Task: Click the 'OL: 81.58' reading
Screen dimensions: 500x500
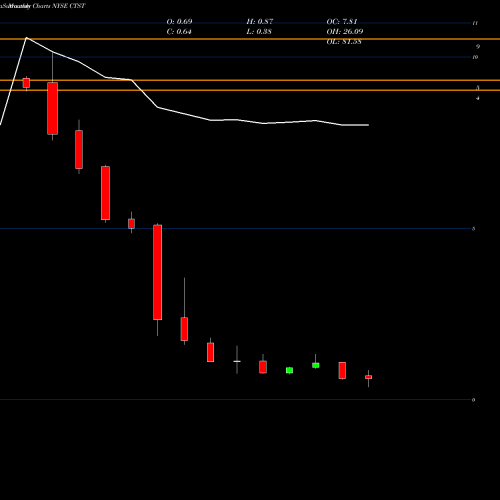Action: [x=344, y=42]
